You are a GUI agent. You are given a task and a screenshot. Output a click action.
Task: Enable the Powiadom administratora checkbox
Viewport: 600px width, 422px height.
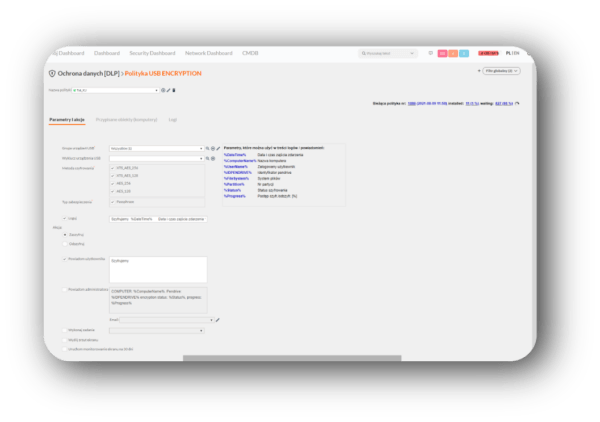[x=65, y=290]
